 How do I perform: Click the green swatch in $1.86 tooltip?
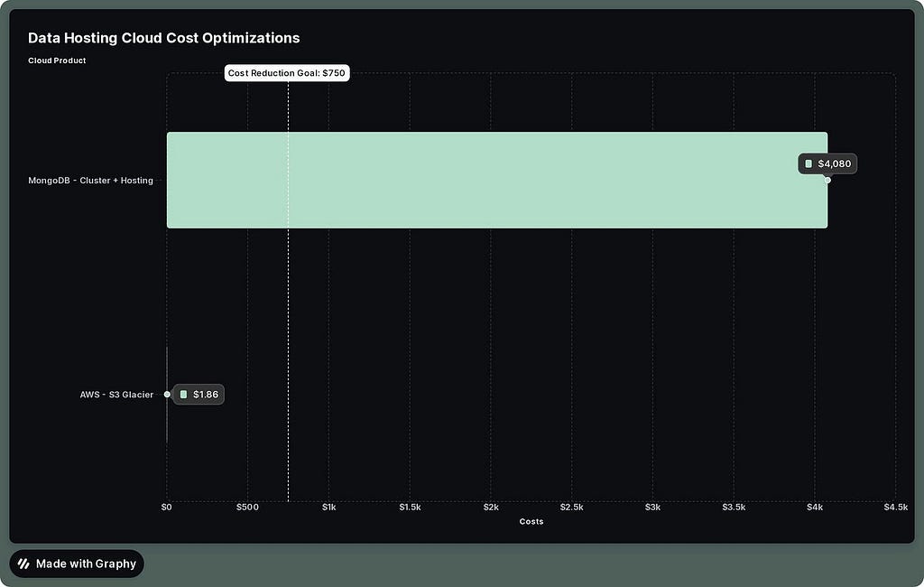pyautogui.click(x=183, y=394)
